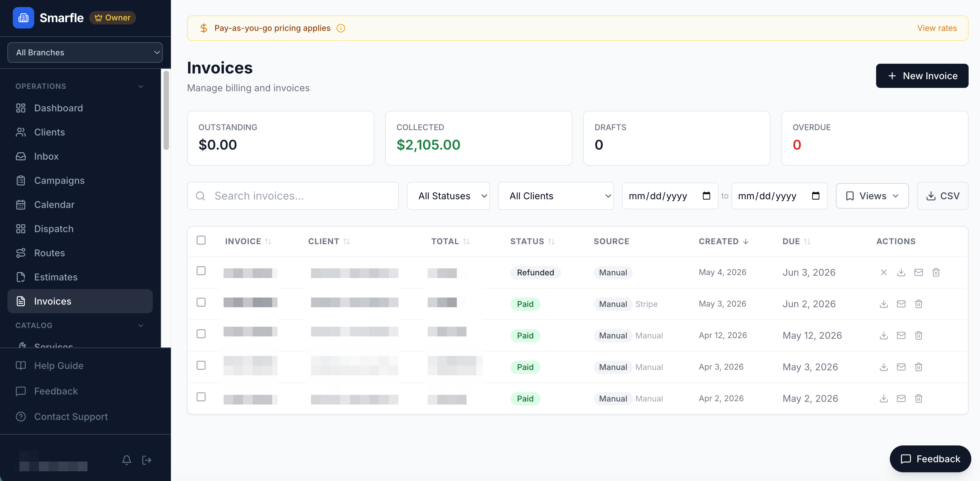The image size is (980, 481).
Task: Tick checkbox for the May 3, 2026 invoice
Action: click(201, 303)
